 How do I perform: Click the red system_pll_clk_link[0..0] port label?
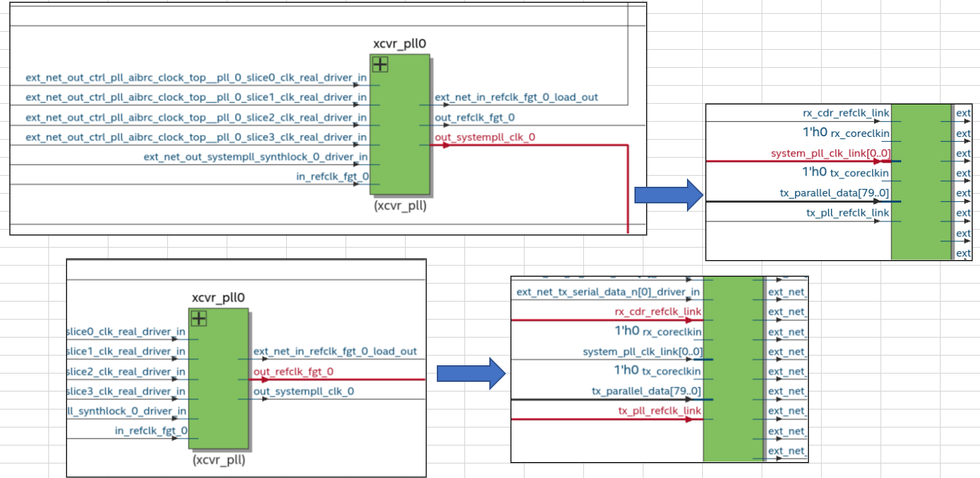pyautogui.click(x=830, y=153)
